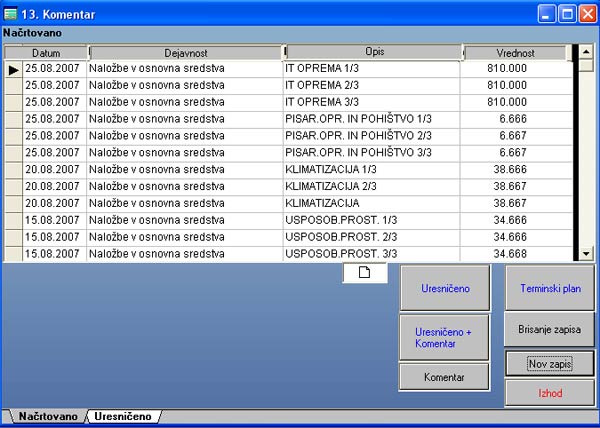Click the application icon in the title bar

[12, 13]
